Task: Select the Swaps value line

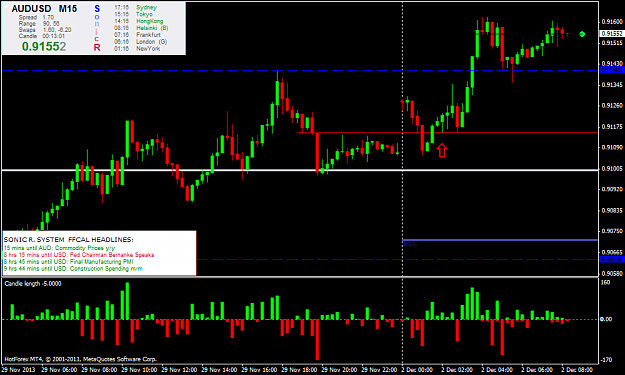Action: click(x=45, y=30)
